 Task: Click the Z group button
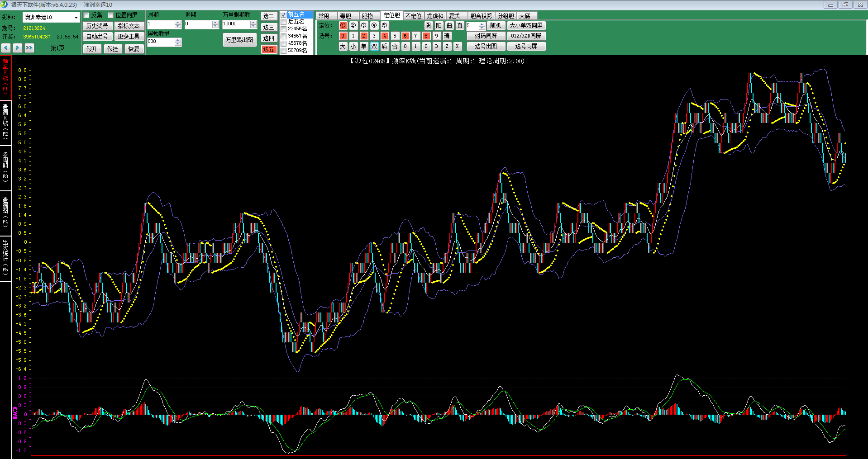pos(447,46)
